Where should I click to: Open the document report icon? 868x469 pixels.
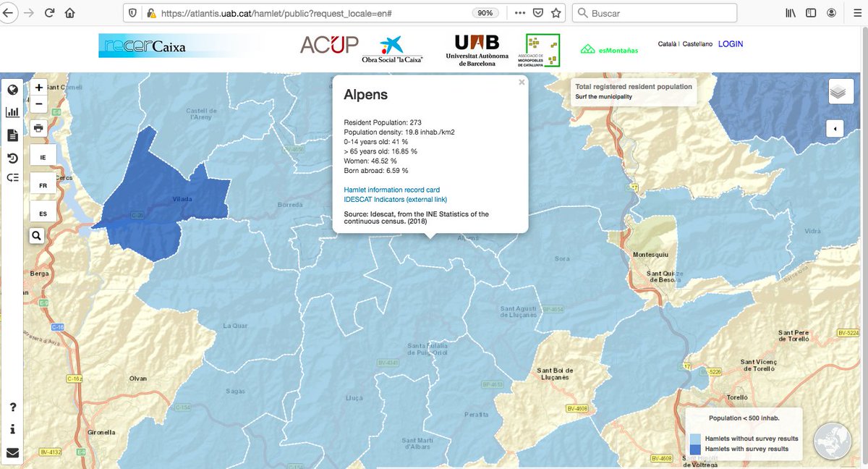pos(12,135)
